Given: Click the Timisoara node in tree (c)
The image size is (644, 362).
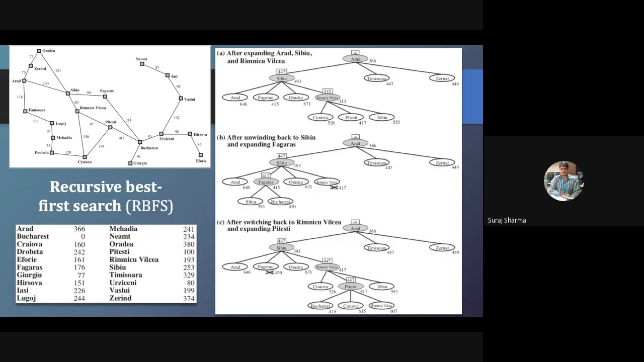Looking at the screenshot, I should [376, 248].
